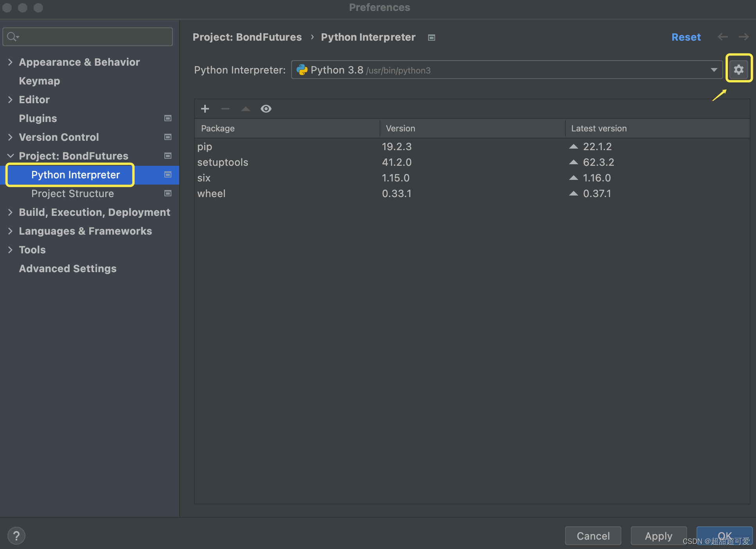756x549 pixels.
Task: Select Keymap in the sidebar
Action: coord(40,81)
